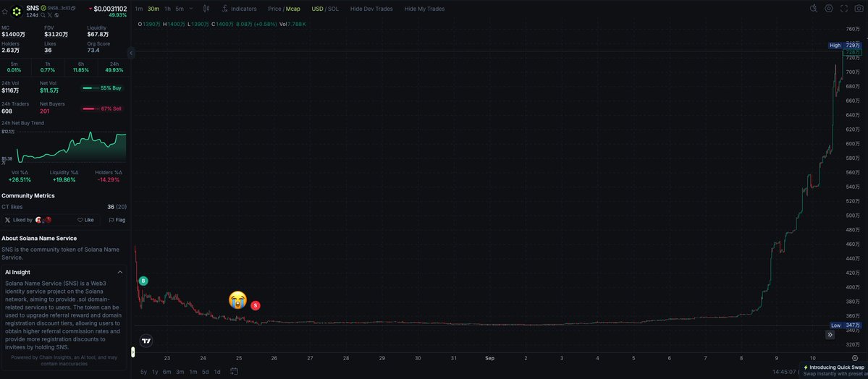Select 1m chart interval
Viewport: 868px width, 379px height.
[138, 8]
